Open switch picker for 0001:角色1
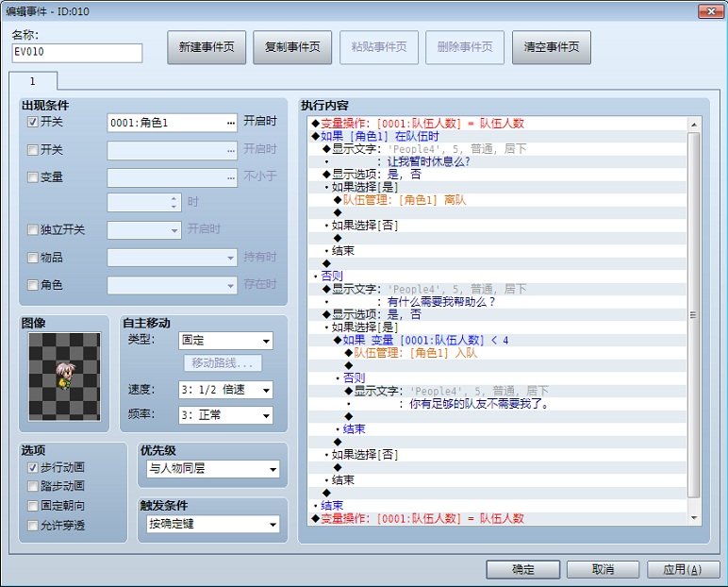This screenshot has height=587, width=728. (231, 124)
